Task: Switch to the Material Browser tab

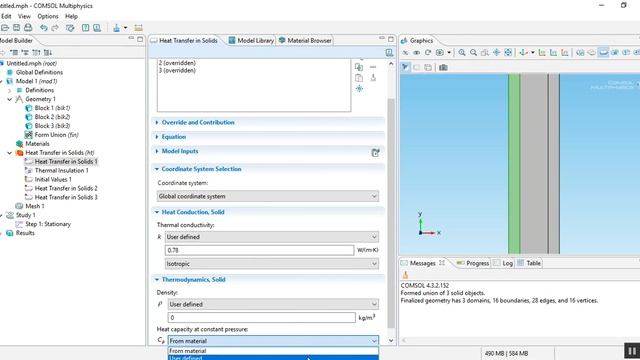Action: coord(305,40)
